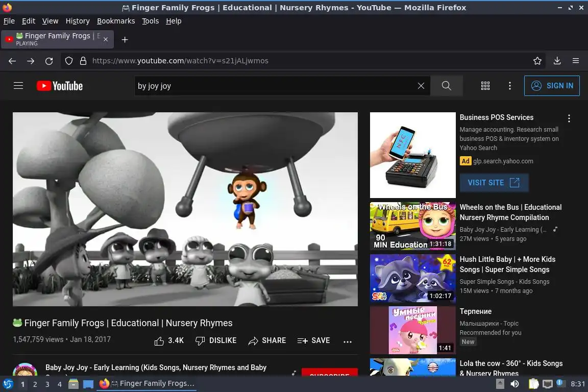Switch to workspace 4 in taskbar

(x=60, y=384)
